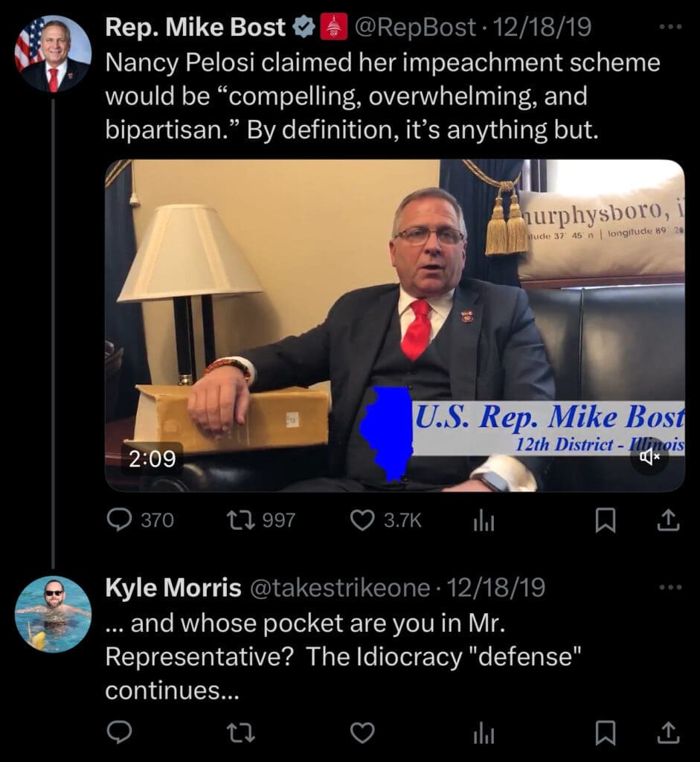Reply to Kyle Morris's tweet
The width and height of the screenshot is (700, 762).
click(x=120, y=733)
